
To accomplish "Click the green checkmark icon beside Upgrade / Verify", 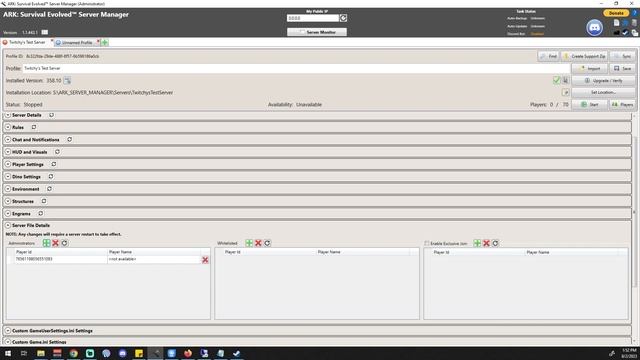I will pyautogui.click(x=556, y=80).
